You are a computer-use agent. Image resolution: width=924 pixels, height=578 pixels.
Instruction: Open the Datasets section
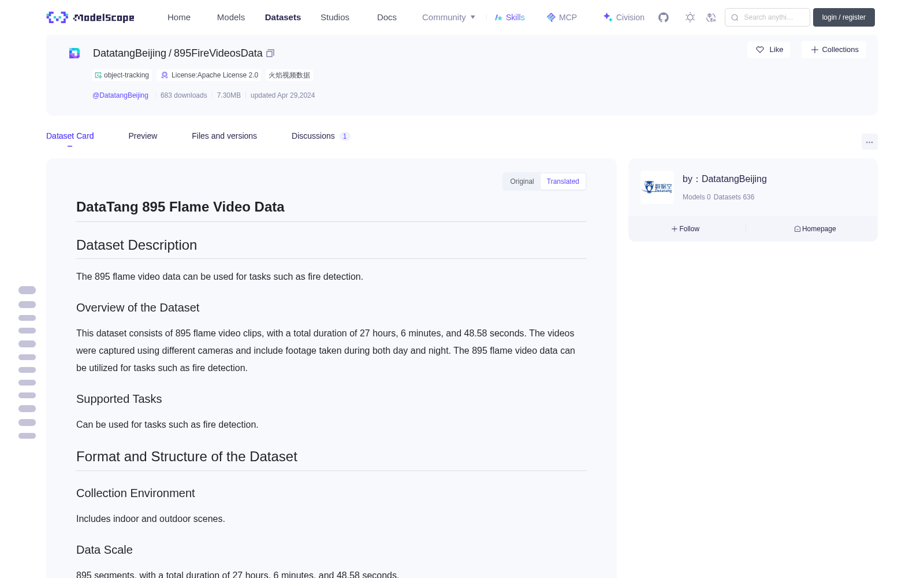[x=283, y=17]
